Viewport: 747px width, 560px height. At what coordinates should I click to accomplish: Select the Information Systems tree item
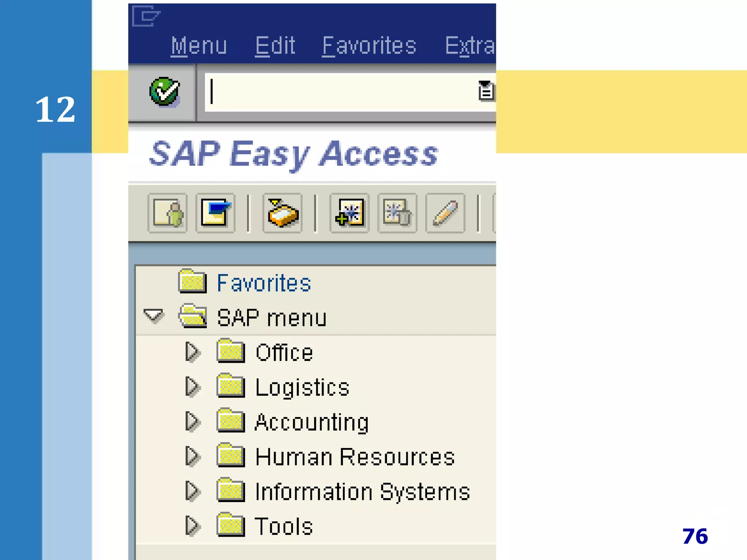coord(362,491)
